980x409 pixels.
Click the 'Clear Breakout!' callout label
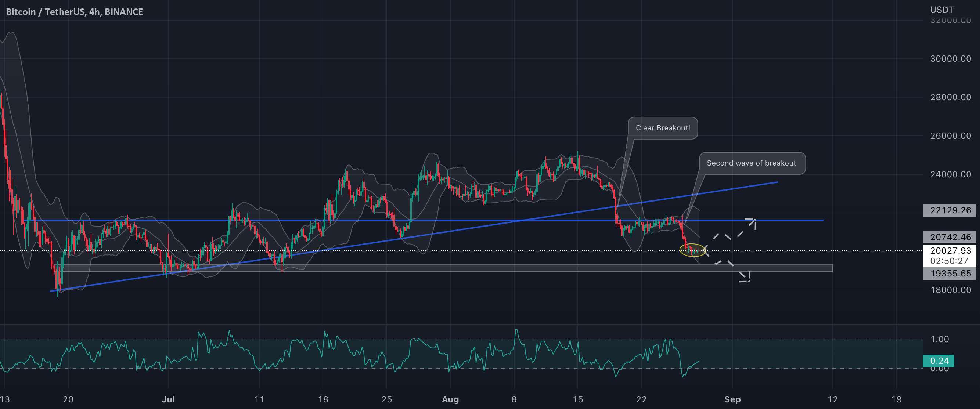[663, 128]
